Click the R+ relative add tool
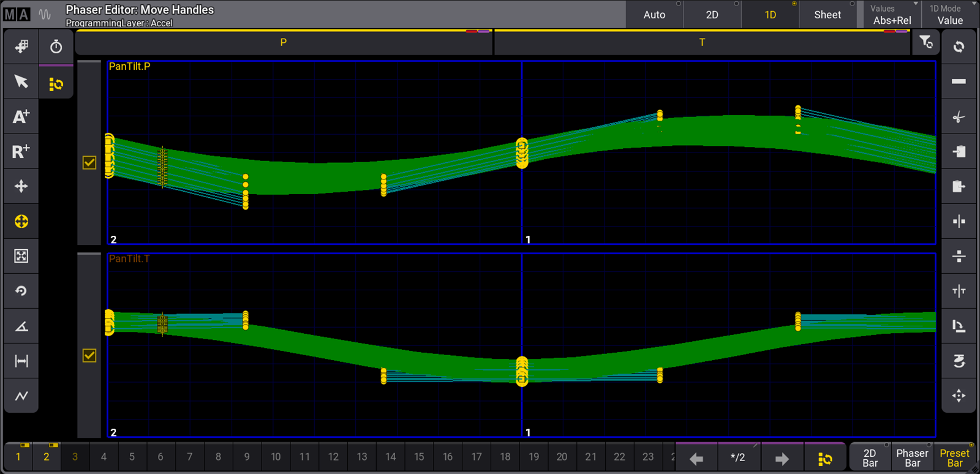Viewport: 980px width, 474px height. pyautogui.click(x=21, y=151)
